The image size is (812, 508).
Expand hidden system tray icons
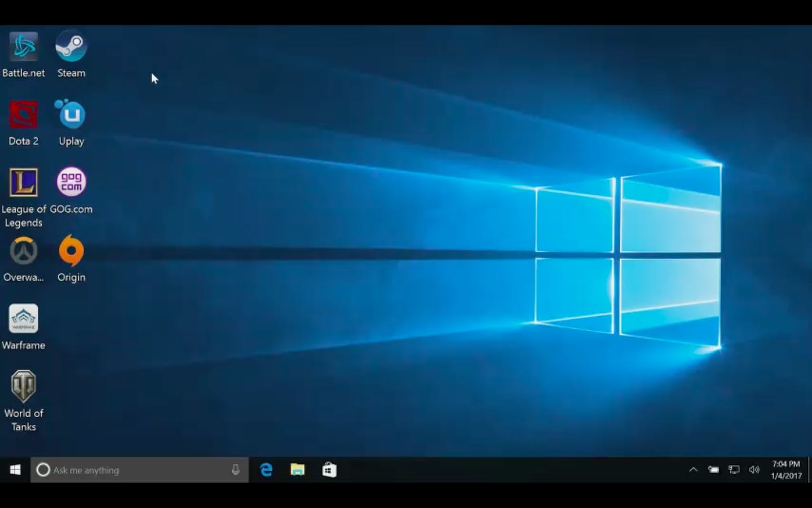(x=692, y=469)
